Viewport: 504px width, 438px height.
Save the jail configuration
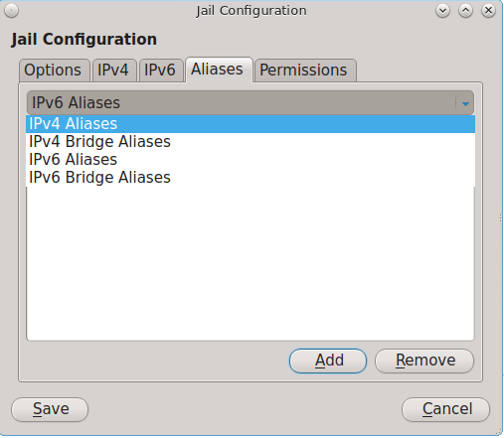(50, 409)
